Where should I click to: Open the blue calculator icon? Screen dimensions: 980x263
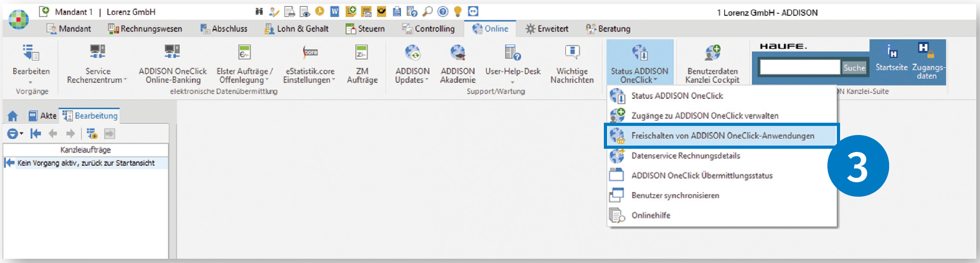(397, 11)
